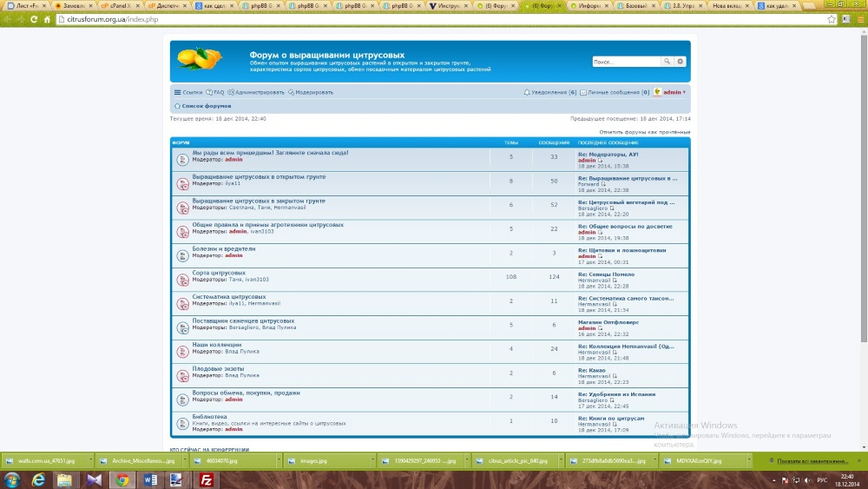Viewport: 868px width, 489px height.
Task: Click the forum icon beside Сорта цитрусовых
Action: (x=182, y=280)
